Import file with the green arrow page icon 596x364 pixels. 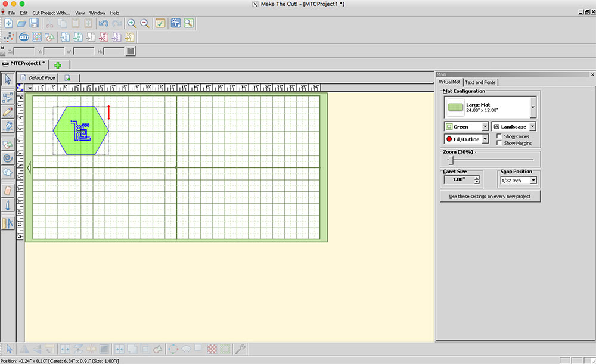(78, 37)
